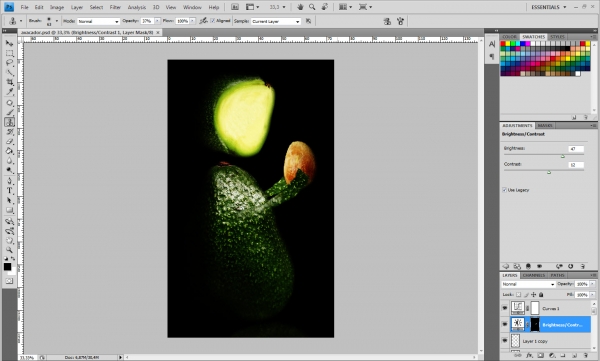Select the Hand tool in the application bar

(x=300, y=7)
